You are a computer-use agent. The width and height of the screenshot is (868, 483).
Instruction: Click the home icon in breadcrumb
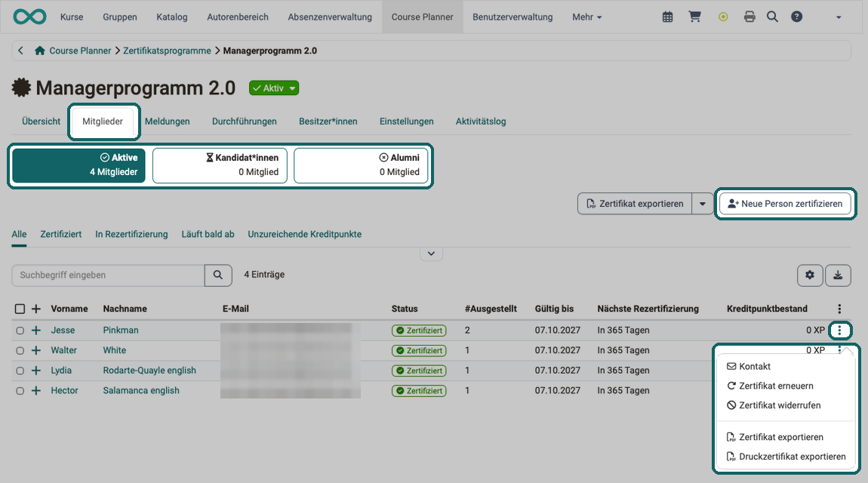(x=40, y=51)
